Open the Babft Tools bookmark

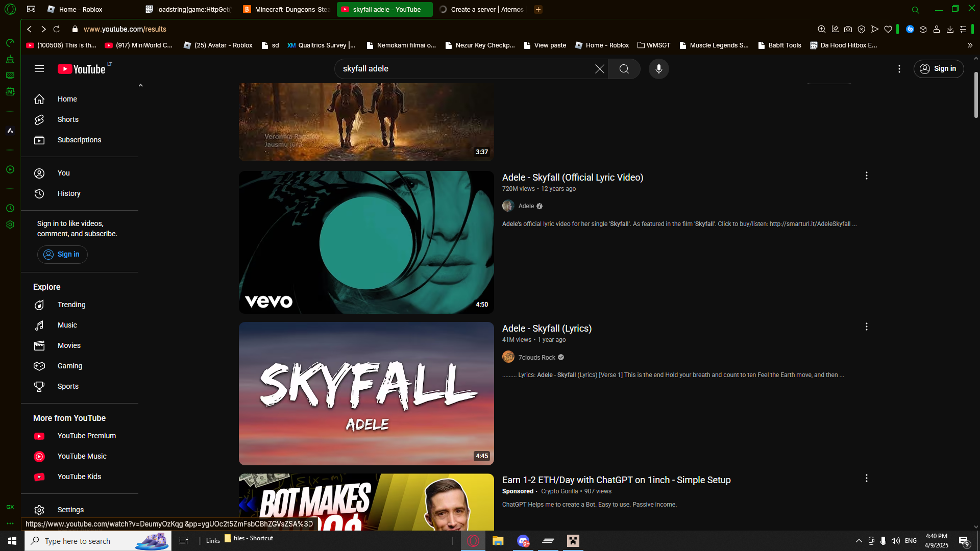[779, 45]
